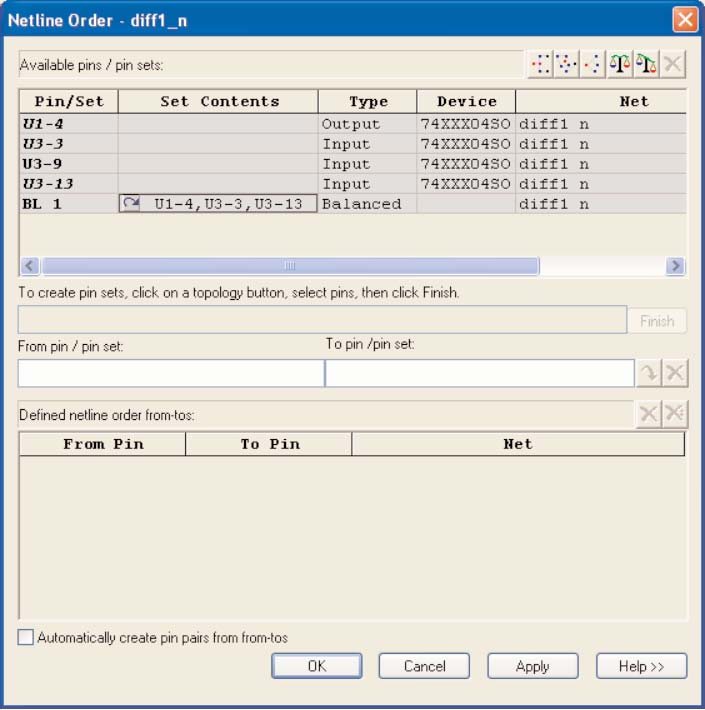Select the U1-4 output pin row
705x710 pixels.
69,124
